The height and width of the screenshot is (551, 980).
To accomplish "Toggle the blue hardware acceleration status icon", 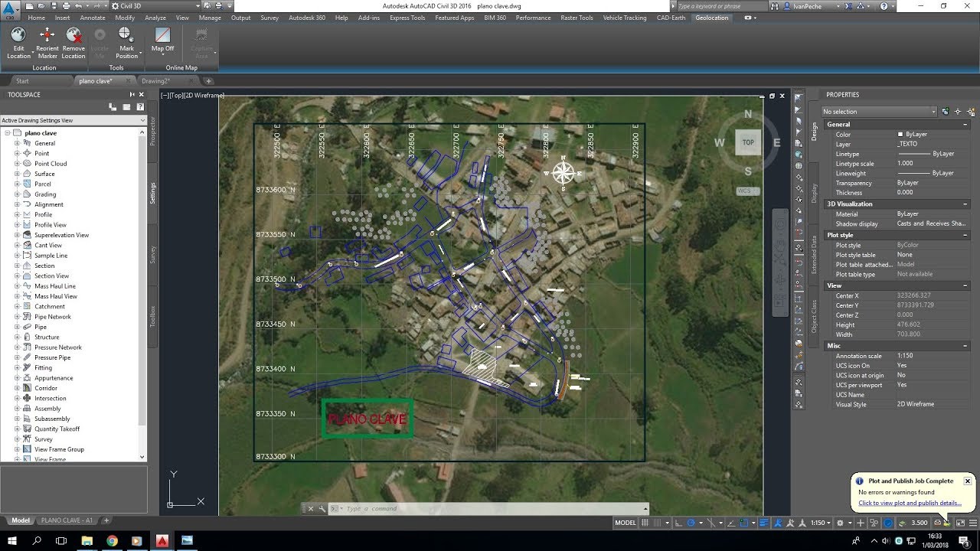I will click(x=888, y=523).
